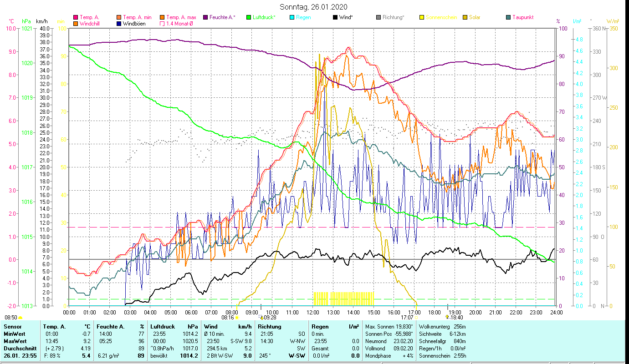Select the purple Feuchte A.* legend swatch

click(x=205, y=18)
